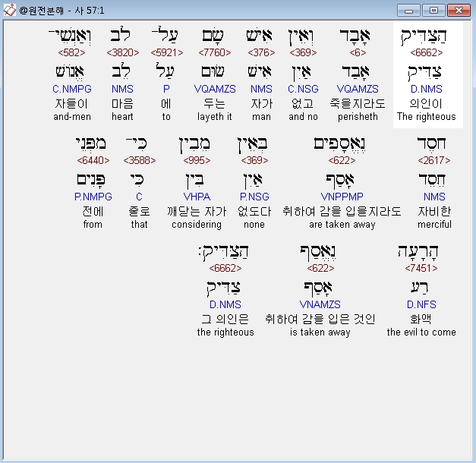Click the parsing code P.NSG

254,197
